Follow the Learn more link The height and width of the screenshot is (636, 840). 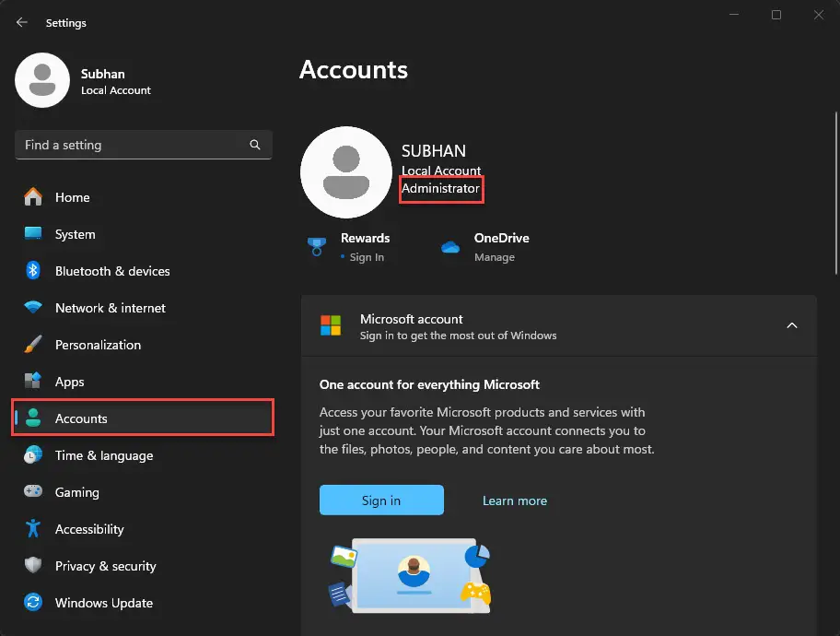[514, 501]
